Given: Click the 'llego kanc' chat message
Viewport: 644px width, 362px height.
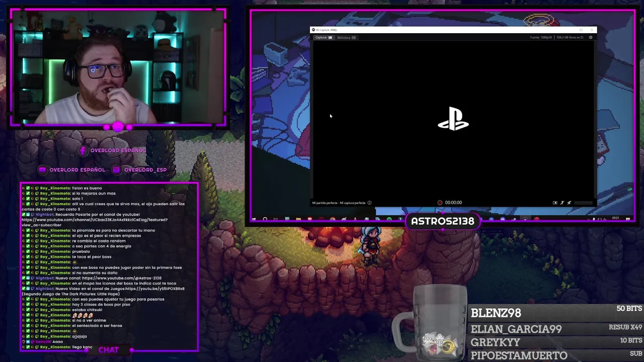Looking at the screenshot, I should click(82, 347).
